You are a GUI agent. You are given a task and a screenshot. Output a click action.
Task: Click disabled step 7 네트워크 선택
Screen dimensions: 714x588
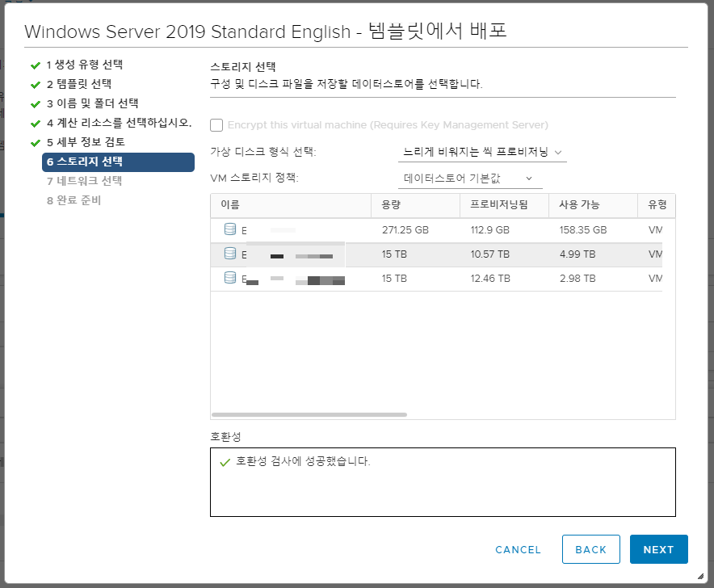pos(84,181)
